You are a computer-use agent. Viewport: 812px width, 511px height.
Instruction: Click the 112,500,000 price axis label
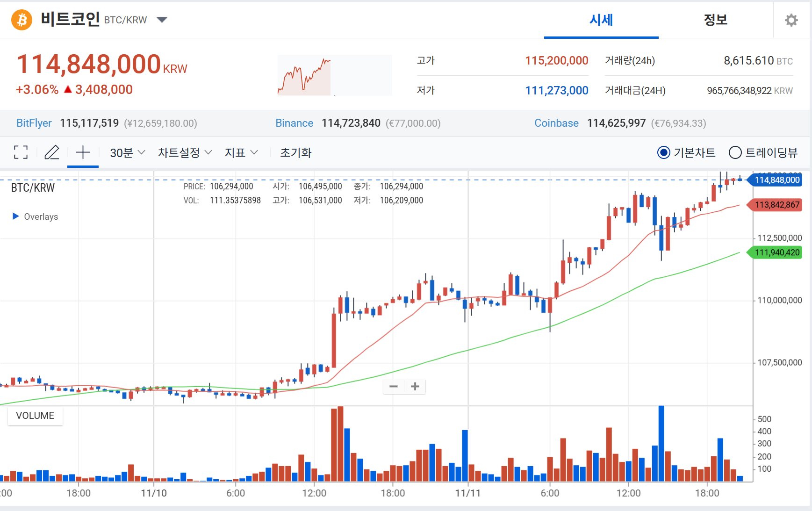[780, 238]
